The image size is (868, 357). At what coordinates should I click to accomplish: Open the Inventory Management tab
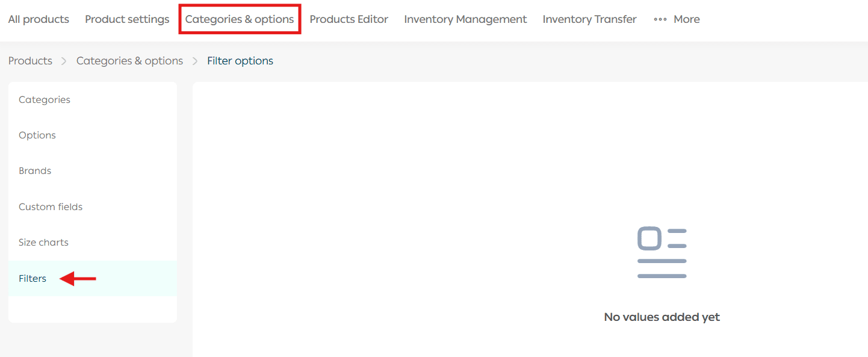tap(465, 19)
